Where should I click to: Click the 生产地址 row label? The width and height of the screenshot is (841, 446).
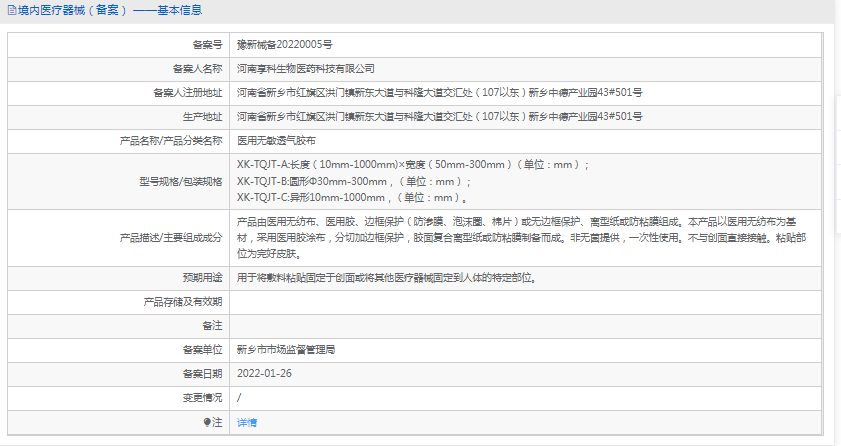(x=203, y=116)
